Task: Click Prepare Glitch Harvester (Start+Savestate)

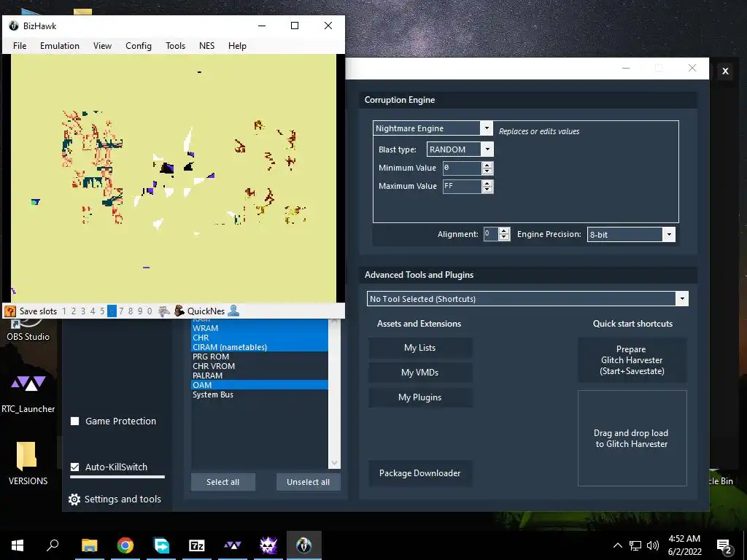Action: point(632,360)
